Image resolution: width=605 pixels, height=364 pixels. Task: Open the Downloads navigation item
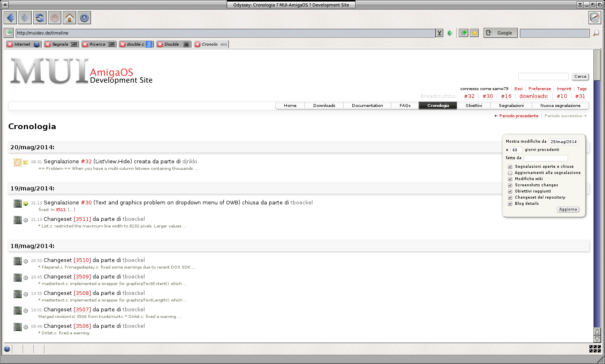point(324,106)
